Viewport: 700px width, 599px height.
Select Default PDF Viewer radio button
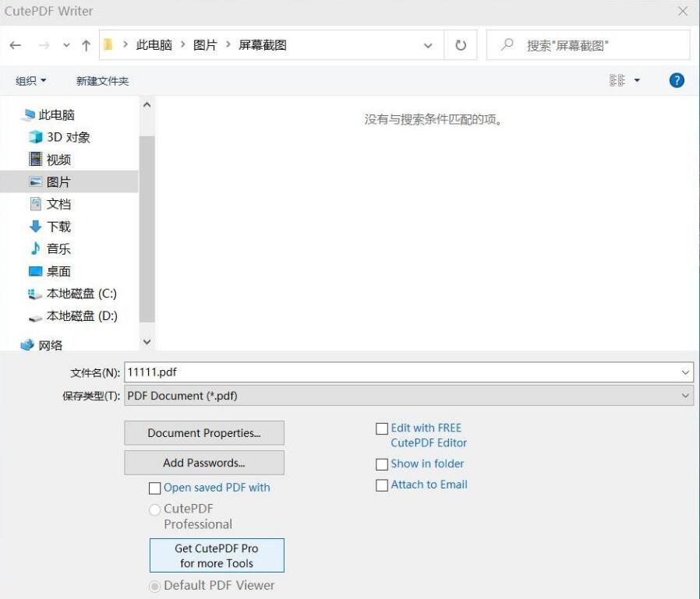click(x=154, y=586)
